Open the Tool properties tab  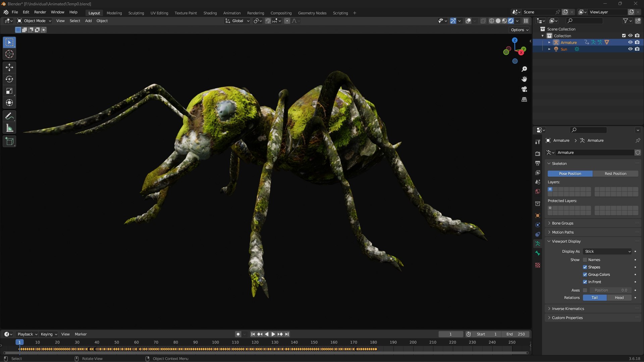[x=538, y=141]
